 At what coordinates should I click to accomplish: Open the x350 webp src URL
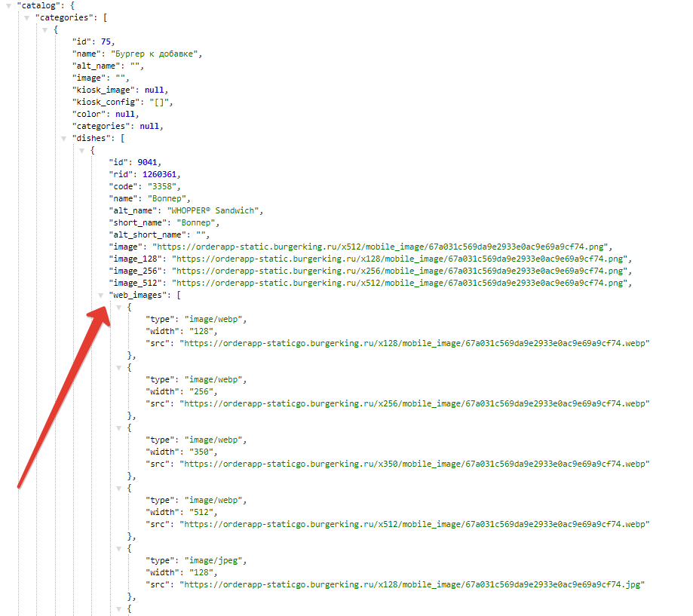click(x=415, y=464)
